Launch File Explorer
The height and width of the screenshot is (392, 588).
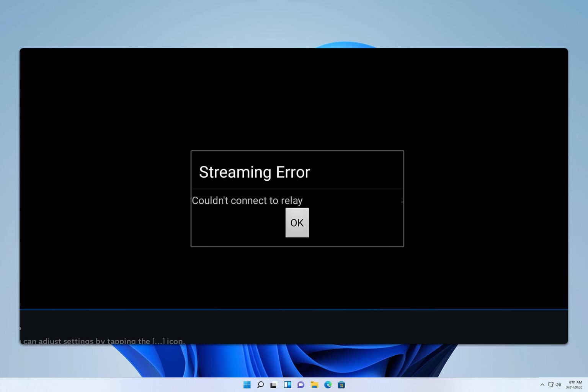pyautogui.click(x=315, y=385)
